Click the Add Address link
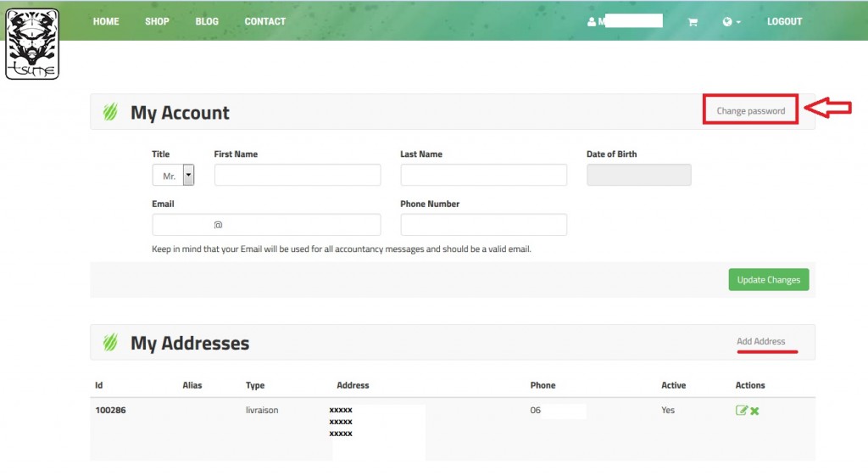 [760, 341]
